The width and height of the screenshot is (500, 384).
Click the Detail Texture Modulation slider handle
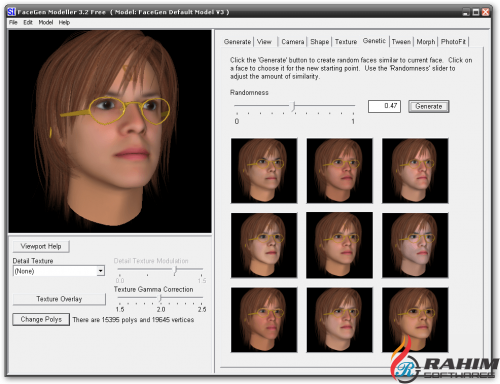175,270
